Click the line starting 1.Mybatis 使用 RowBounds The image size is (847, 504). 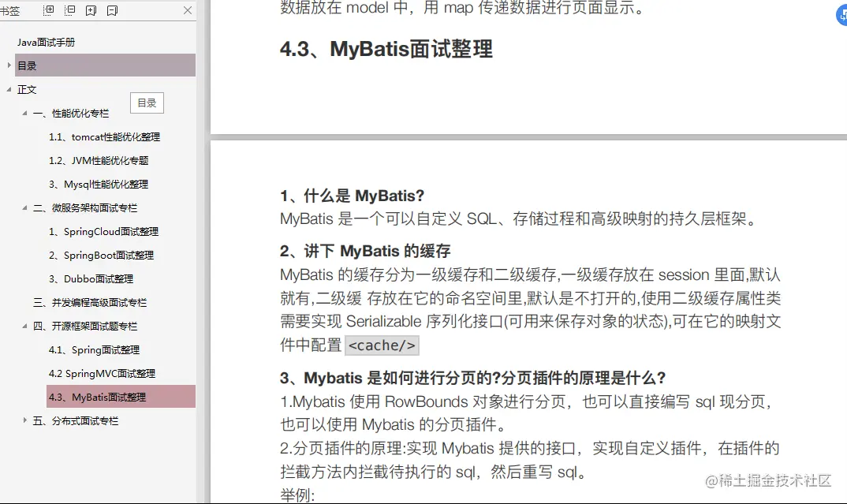tap(526, 401)
